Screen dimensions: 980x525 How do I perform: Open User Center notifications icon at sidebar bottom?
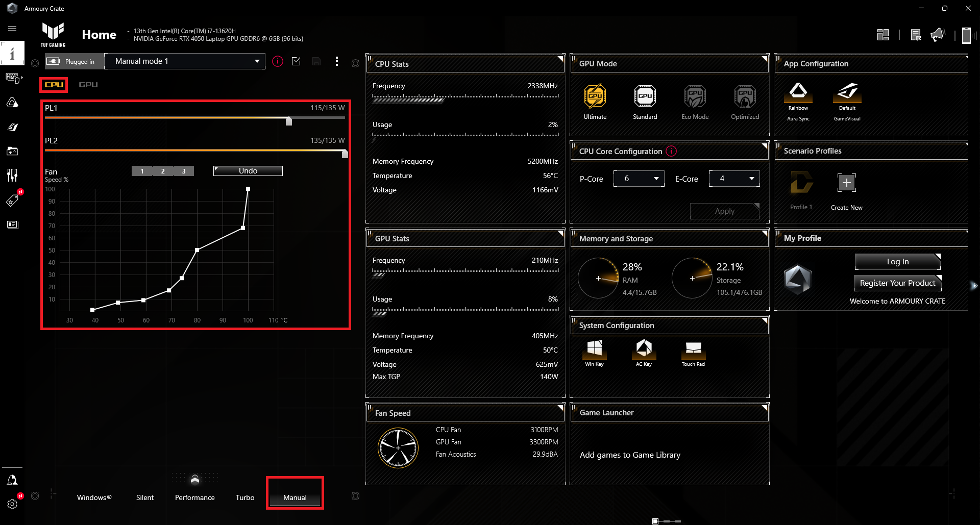point(12,480)
